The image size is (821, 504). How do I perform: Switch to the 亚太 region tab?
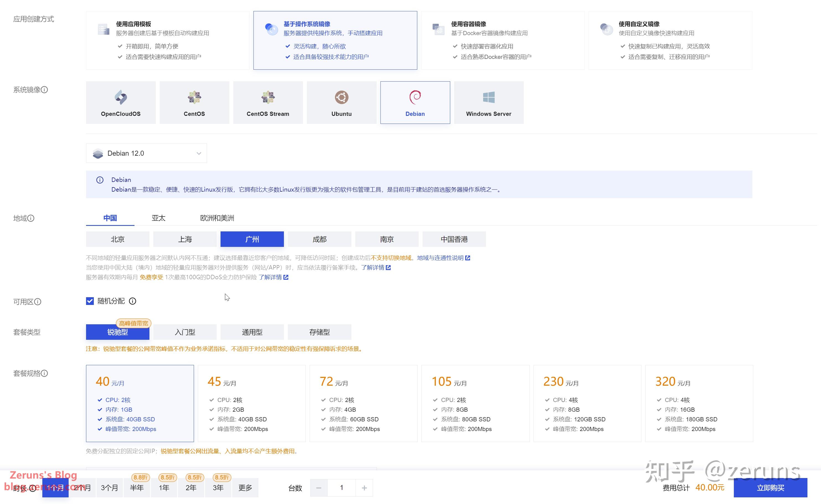point(159,218)
